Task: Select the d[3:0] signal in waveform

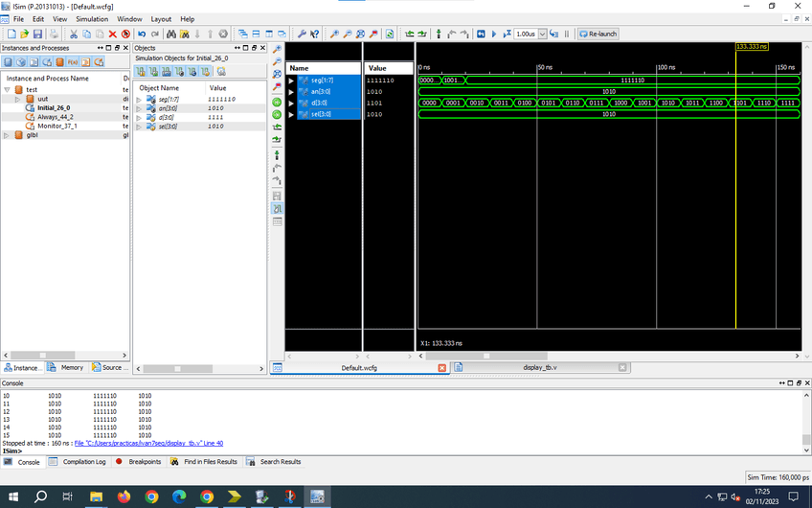Action: pos(318,103)
